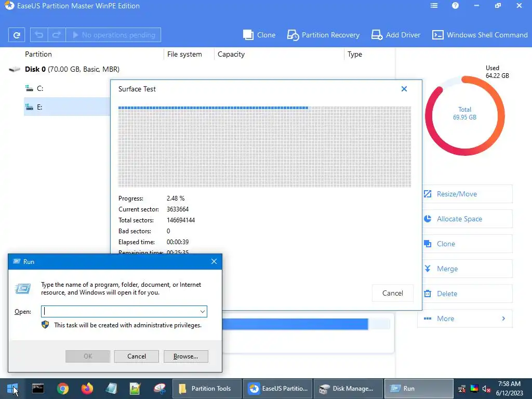Image resolution: width=532 pixels, height=399 pixels.
Task: Click the Progress value 2.48 %
Action: pos(176,198)
